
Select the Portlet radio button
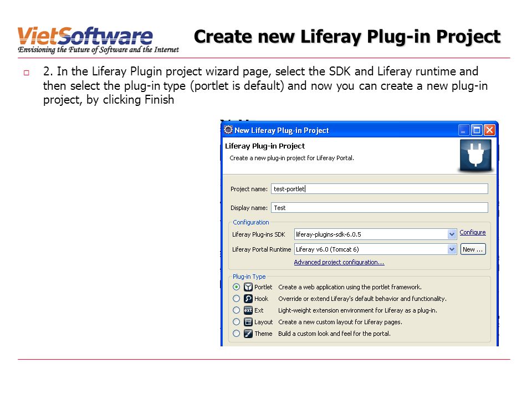point(237,287)
